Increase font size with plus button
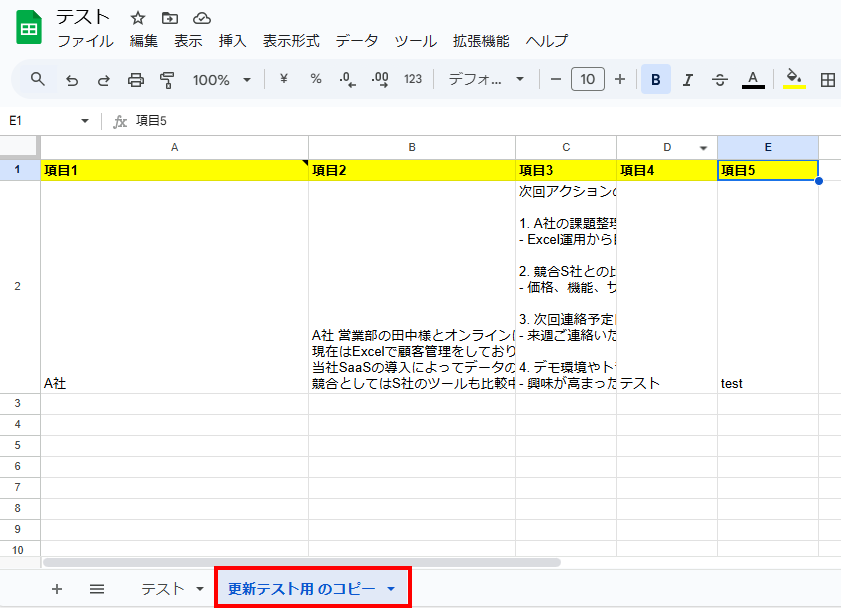Image resolution: width=841 pixels, height=608 pixels. click(620, 79)
